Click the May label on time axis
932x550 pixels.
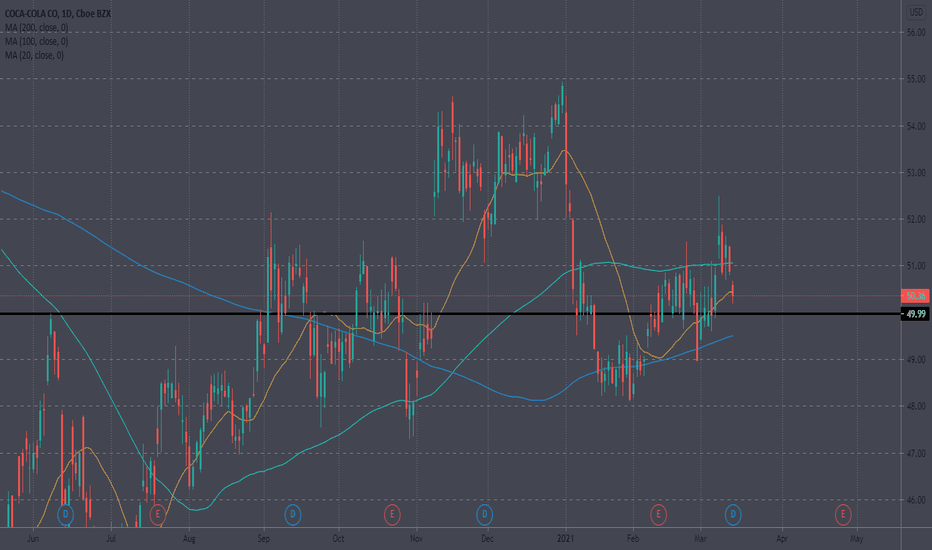(x=857, y=539)
